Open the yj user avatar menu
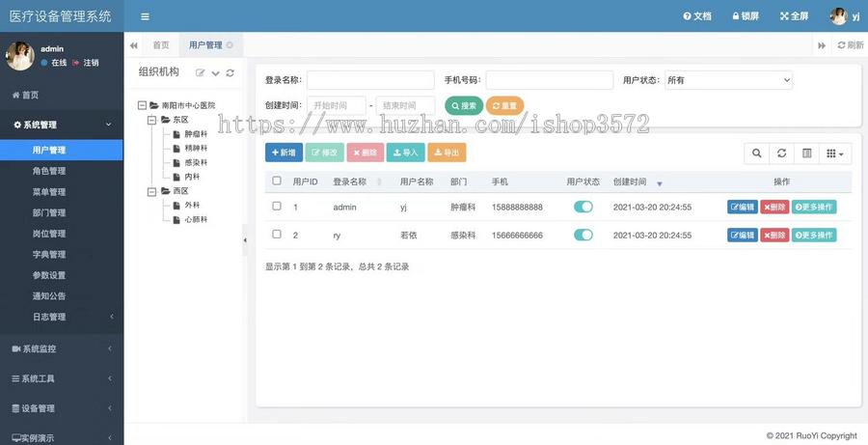The height and width of the screenshot is (445, 868). (845, 16)
